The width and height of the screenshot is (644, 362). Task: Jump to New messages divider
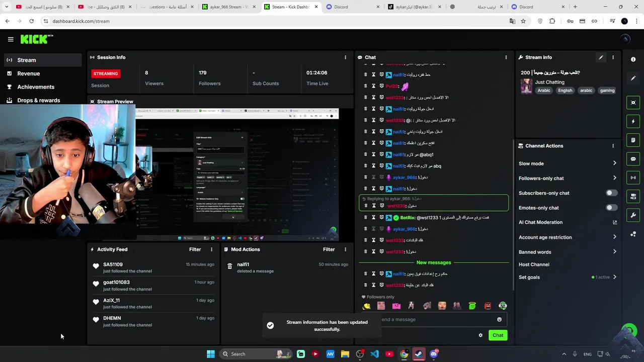pyautogui.click(x=434, y=262)
